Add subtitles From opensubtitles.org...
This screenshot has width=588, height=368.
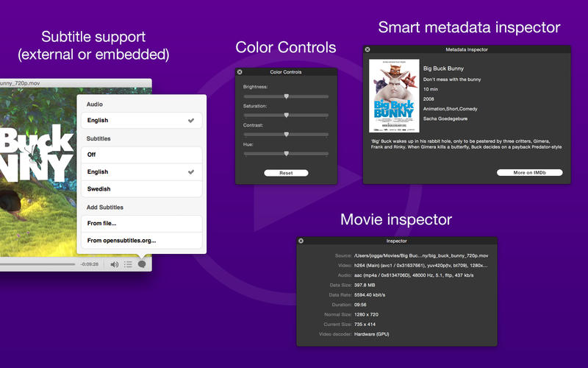141,241
